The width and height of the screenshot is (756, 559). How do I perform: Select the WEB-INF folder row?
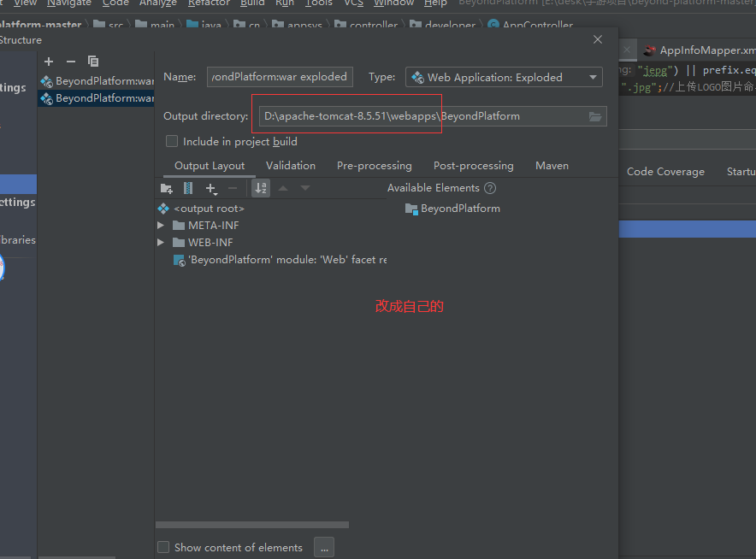(x=203, y=243)
